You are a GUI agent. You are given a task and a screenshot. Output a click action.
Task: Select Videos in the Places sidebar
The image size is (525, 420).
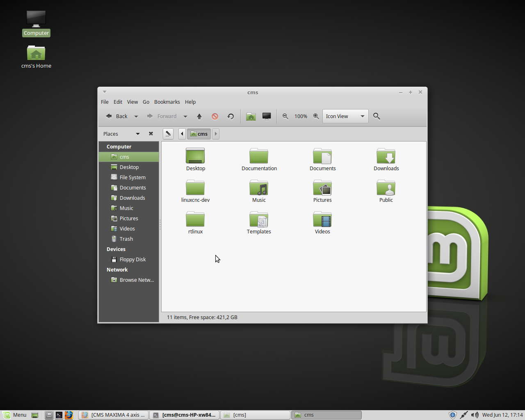[x=129, y=229]
